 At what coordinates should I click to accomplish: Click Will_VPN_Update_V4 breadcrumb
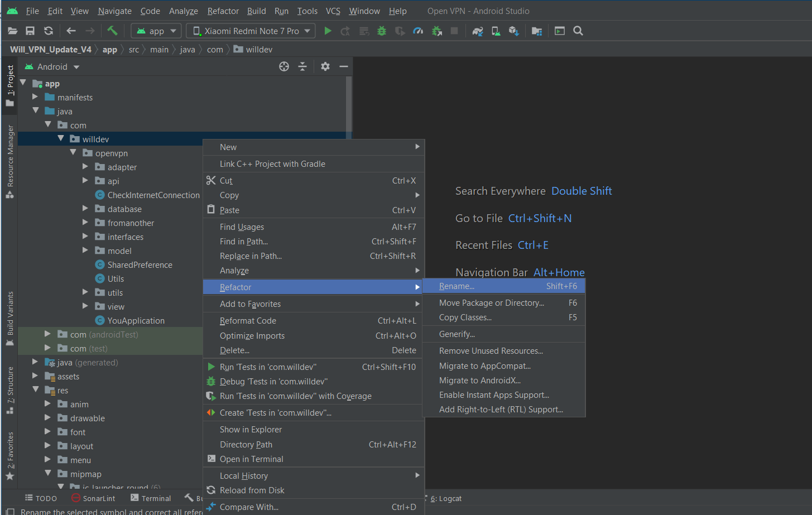point(50,50)
